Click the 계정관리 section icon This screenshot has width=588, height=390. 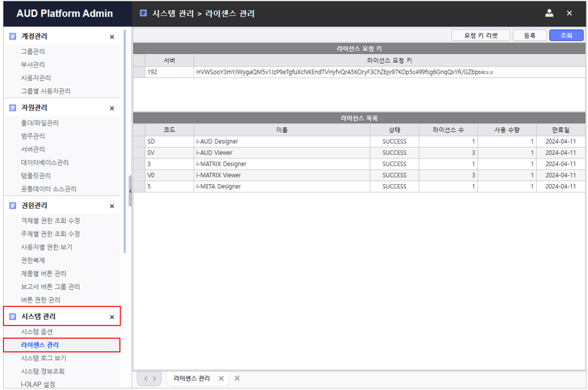coord(12,37)
